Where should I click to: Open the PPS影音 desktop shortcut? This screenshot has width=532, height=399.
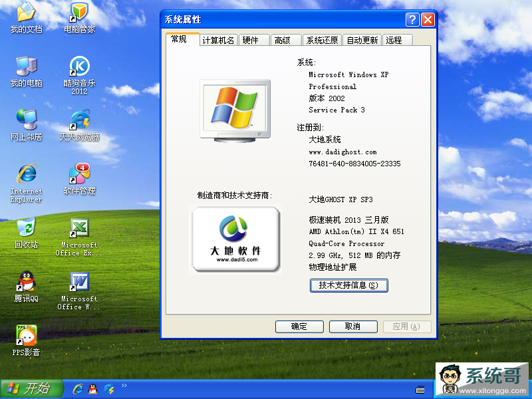(26, 340)
